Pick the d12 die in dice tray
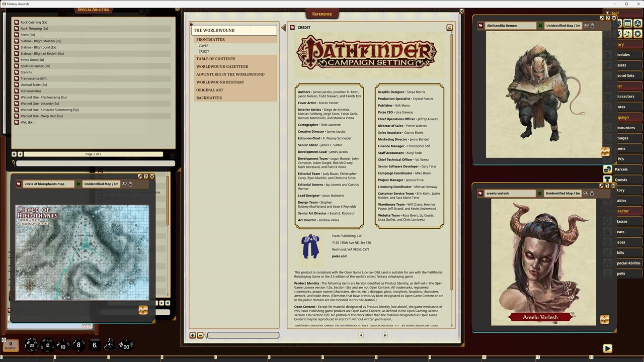 [x=47, y=345]
